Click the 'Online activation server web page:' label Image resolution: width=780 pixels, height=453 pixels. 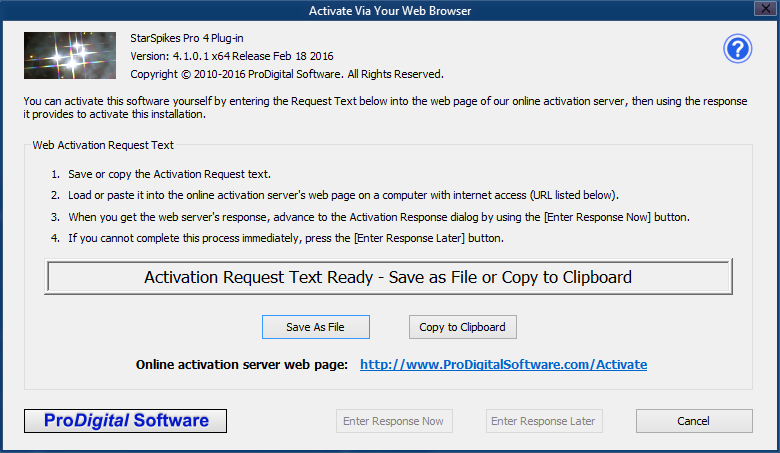click(x=242, y=364)
